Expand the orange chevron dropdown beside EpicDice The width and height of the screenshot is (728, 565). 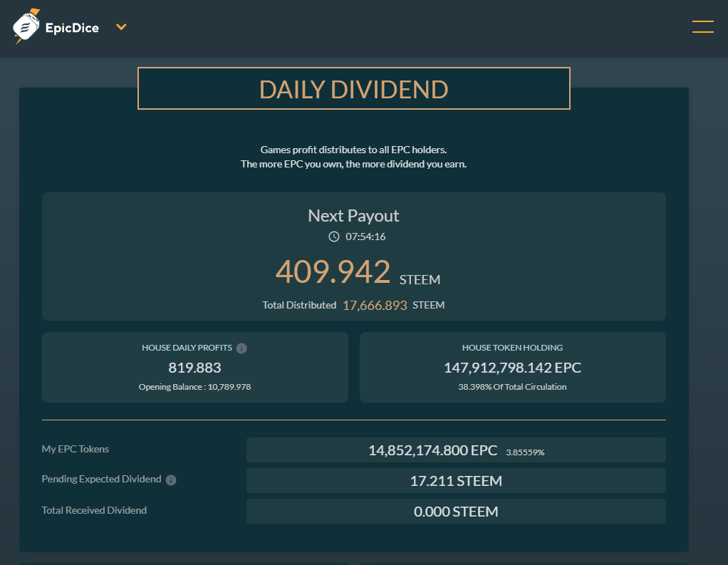point(121,27)
